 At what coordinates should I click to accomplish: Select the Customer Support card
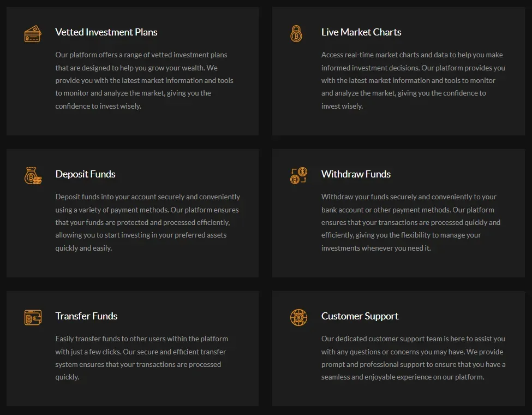point(398,348)
